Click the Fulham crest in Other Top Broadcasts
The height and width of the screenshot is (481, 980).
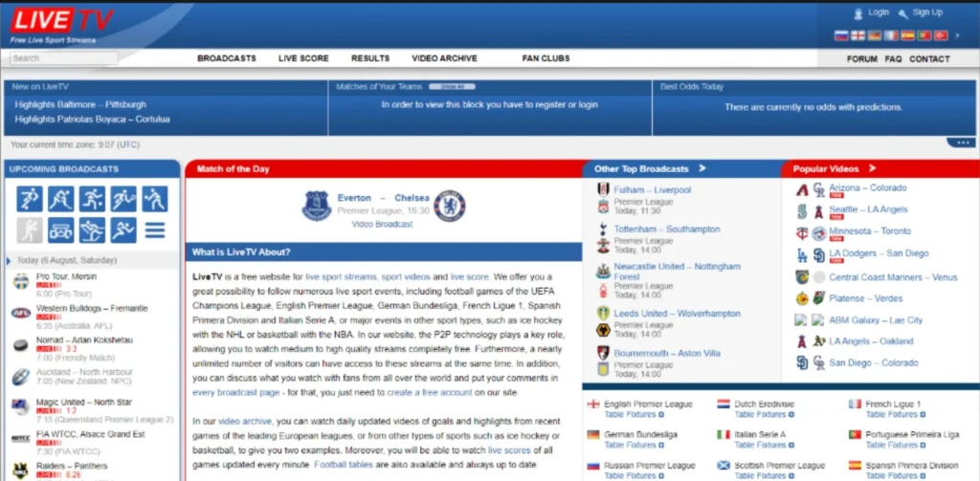603,190
